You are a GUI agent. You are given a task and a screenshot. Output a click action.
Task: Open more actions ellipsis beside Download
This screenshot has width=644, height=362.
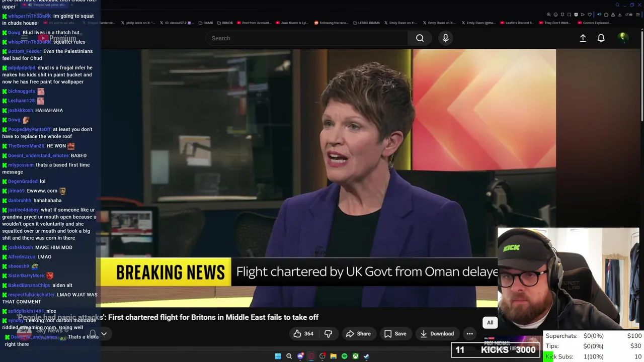tap(469, 334)
